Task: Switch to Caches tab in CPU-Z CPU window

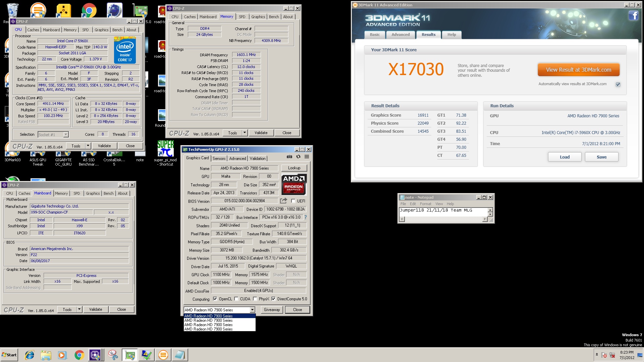Action: 33,30
